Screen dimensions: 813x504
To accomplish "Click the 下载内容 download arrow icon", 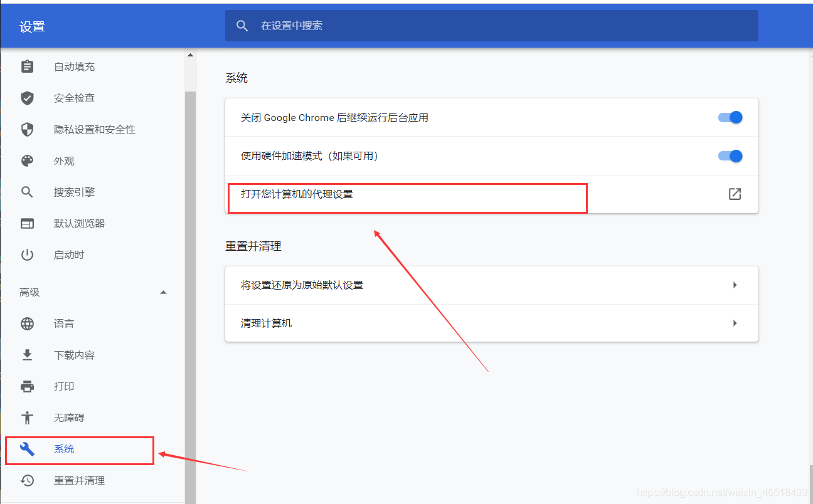I will pyautogui.click(x=27, y=355).
